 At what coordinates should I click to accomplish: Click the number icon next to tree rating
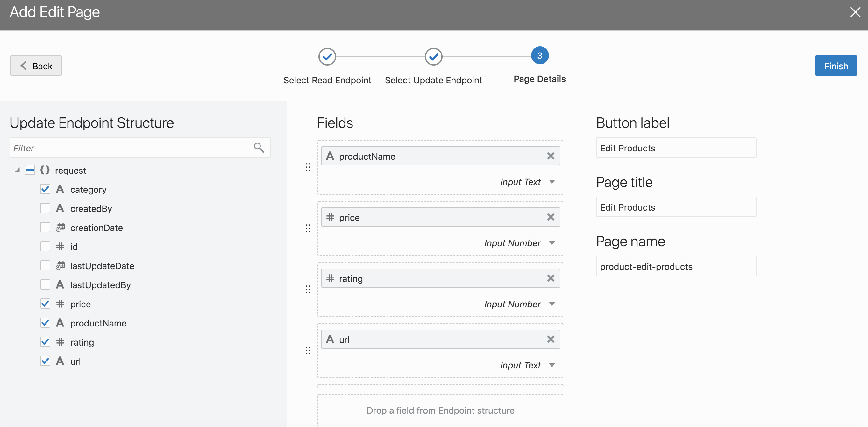[60, 342]
